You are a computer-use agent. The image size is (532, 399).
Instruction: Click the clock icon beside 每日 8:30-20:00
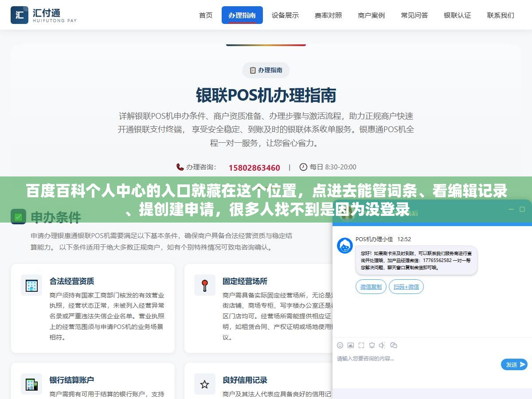(303, 167)
